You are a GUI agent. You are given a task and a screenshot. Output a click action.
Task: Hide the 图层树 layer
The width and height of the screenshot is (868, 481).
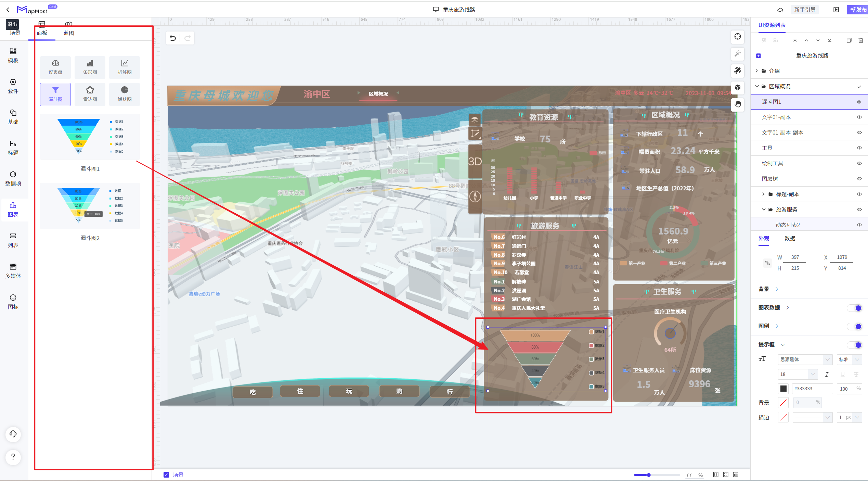[x=859, y=179]
